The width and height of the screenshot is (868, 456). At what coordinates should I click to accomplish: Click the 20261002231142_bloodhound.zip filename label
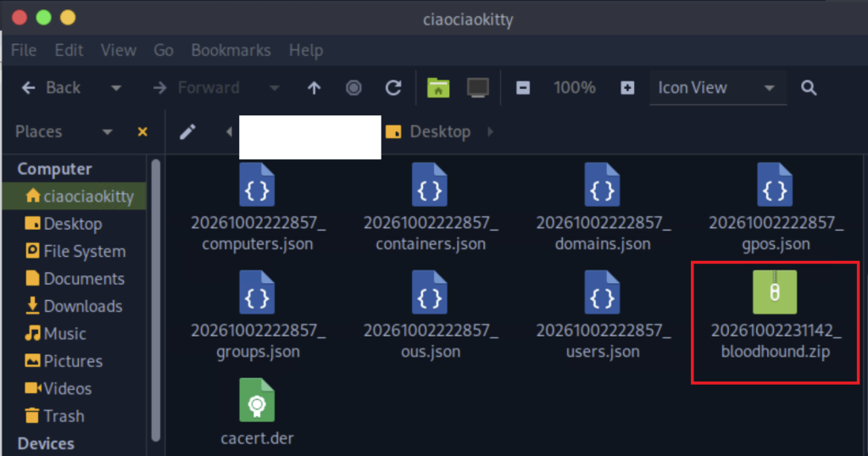click(x=776, y=341)
